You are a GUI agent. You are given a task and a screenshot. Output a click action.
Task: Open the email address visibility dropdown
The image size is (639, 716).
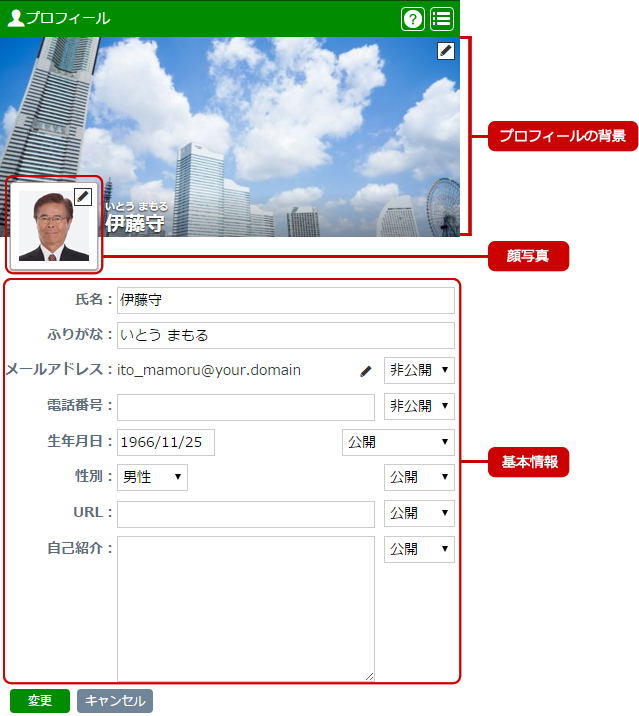point(419,370)
